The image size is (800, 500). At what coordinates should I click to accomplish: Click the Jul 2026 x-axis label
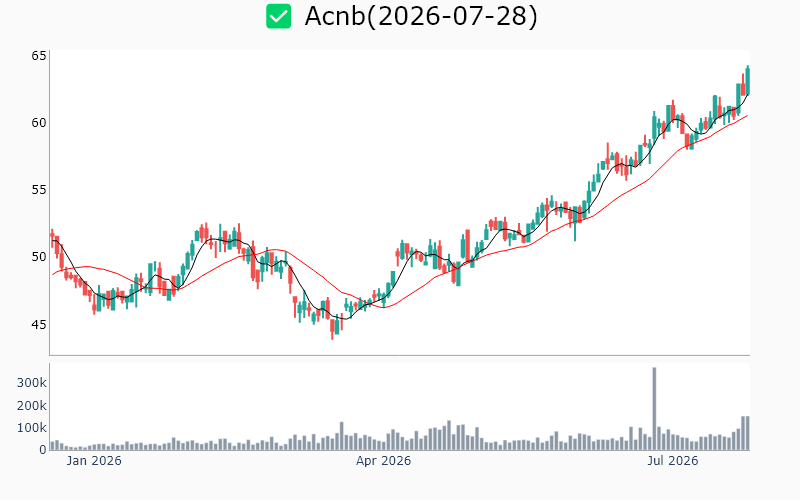click(672, 461)
